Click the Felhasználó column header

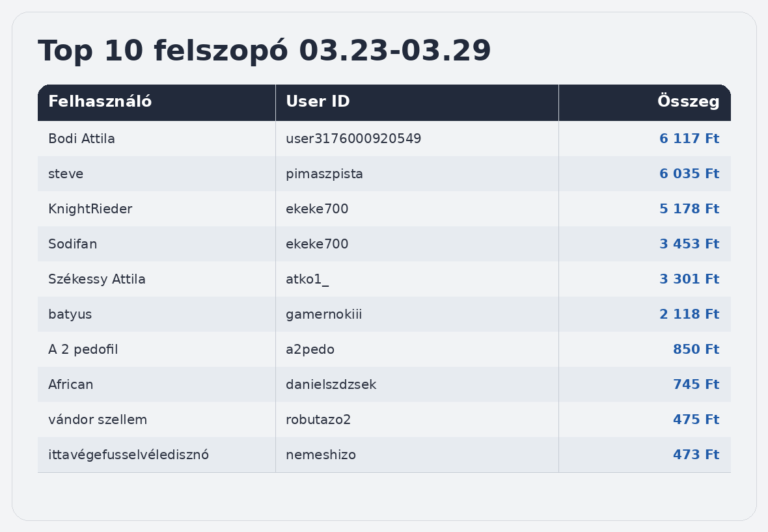pos(100,102)
